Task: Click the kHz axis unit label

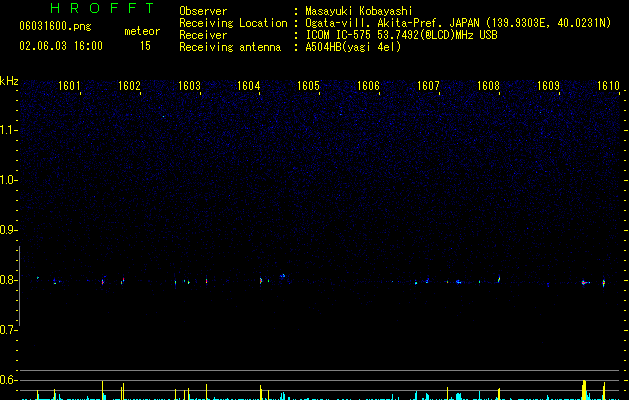Action: tap(9, 81)
